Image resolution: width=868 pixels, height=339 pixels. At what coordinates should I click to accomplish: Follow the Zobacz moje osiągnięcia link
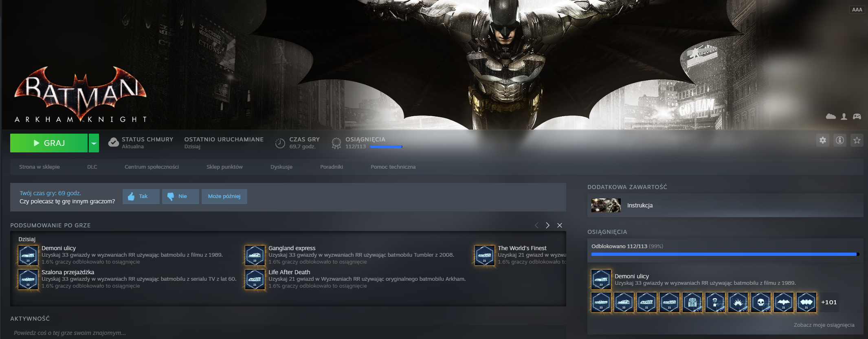pos(824,325)
